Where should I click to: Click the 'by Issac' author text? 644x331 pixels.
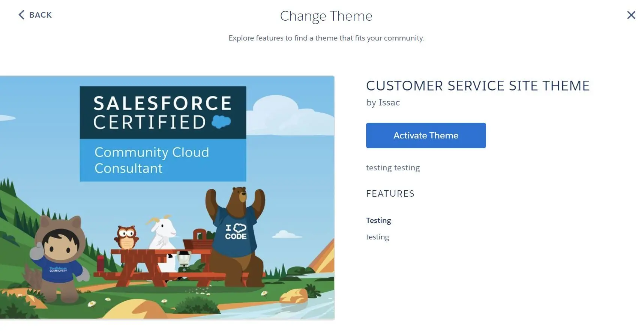point(383,102)
